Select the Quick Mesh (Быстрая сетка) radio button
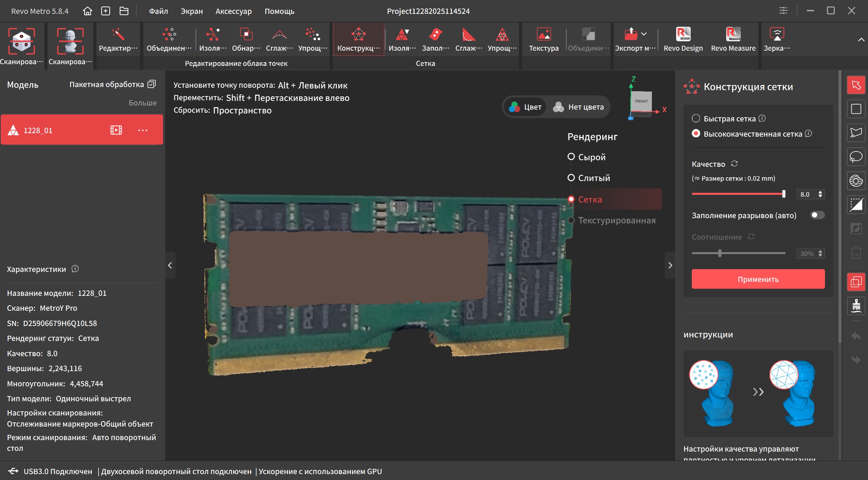The width and height of the screenshot is (868, 480). pyautogui.click(x=696, y=119)
